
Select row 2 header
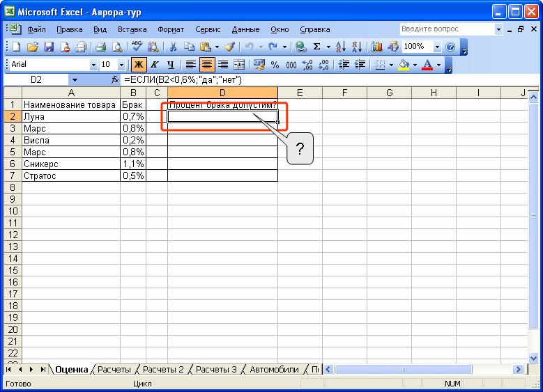(x=13, y=116)
